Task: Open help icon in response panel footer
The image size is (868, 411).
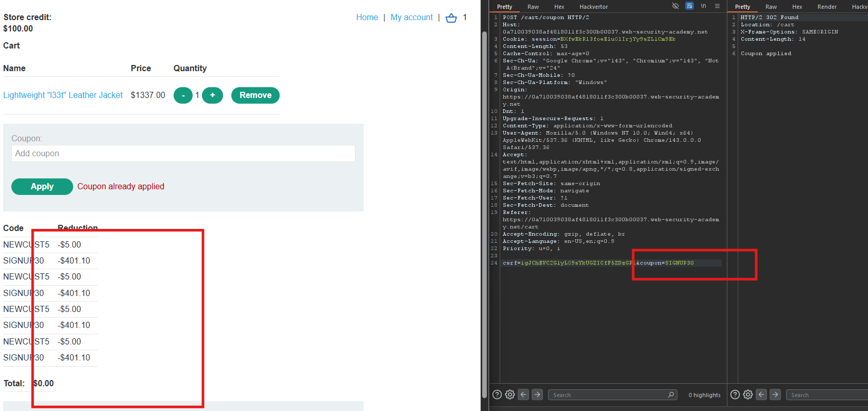Action: point(735,394)
